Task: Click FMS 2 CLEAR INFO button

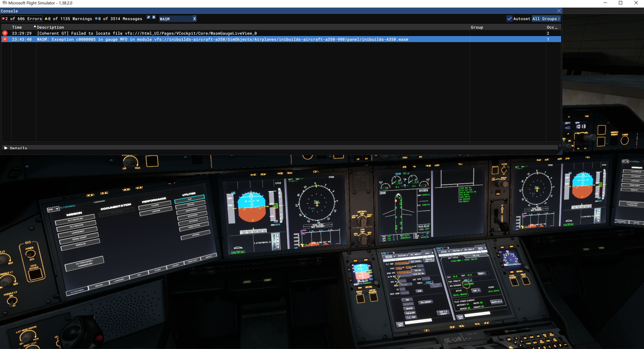Action: (460, 317)
